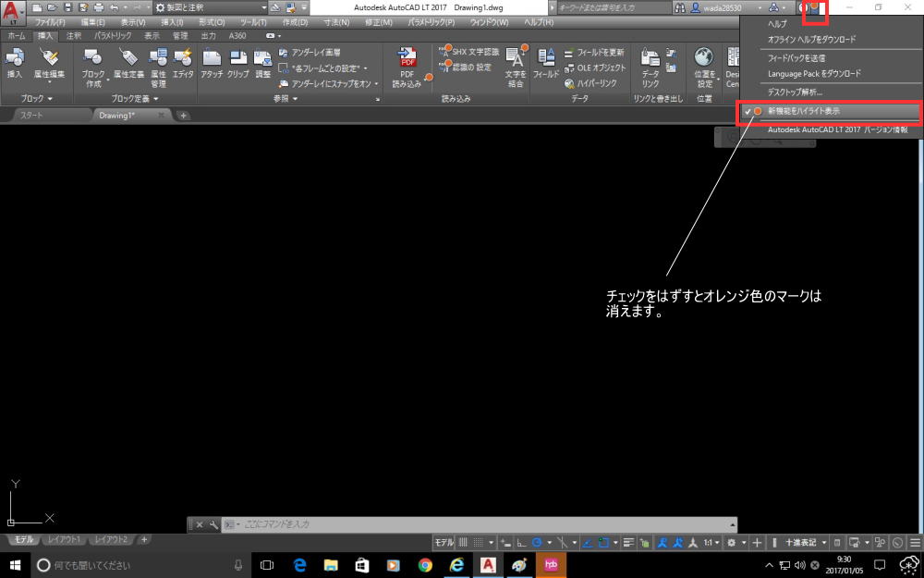Image resolution: width=924 pixels, height=578 pixels.
Task: Switch to the 注釈 ribbon tab
Action: coord(74,35)
